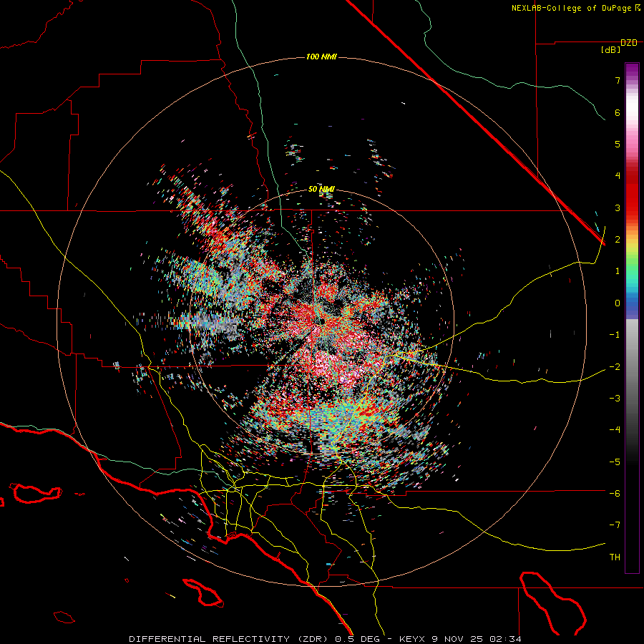Click the -6 tick label on scale
This screenshot has width=644, height=644.
point(615,494)
